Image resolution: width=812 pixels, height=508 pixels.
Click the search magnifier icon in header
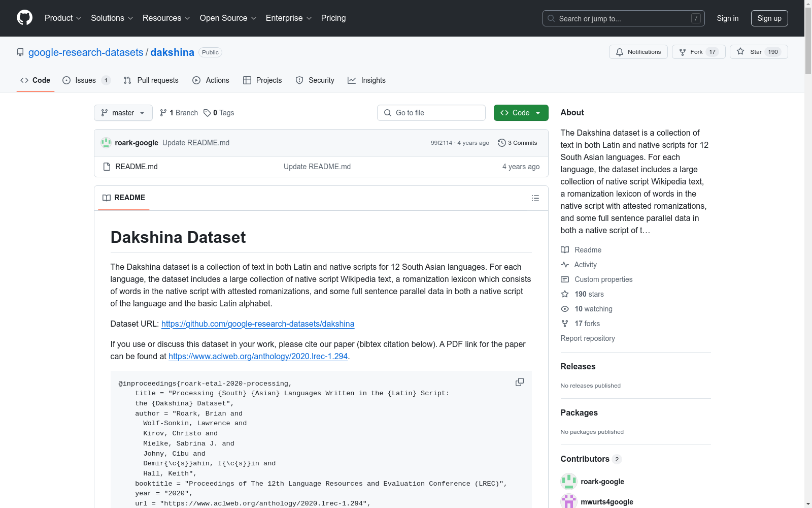551,18
